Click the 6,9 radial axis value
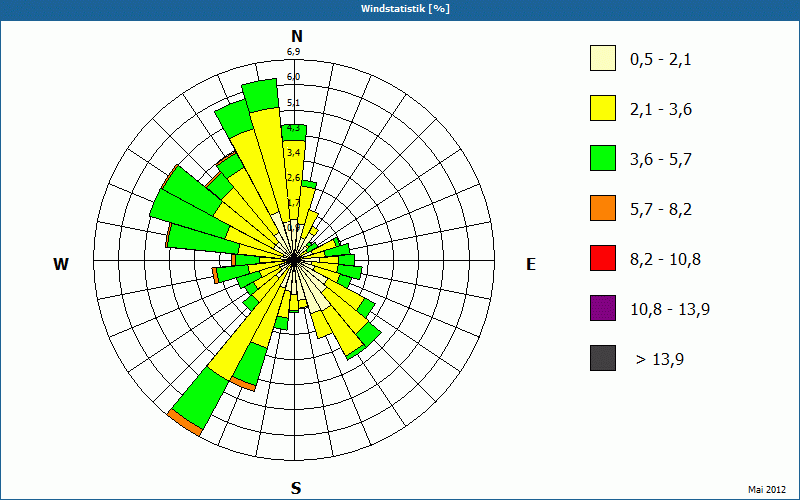Screen dimensions: 800x500 pos(293,52)
